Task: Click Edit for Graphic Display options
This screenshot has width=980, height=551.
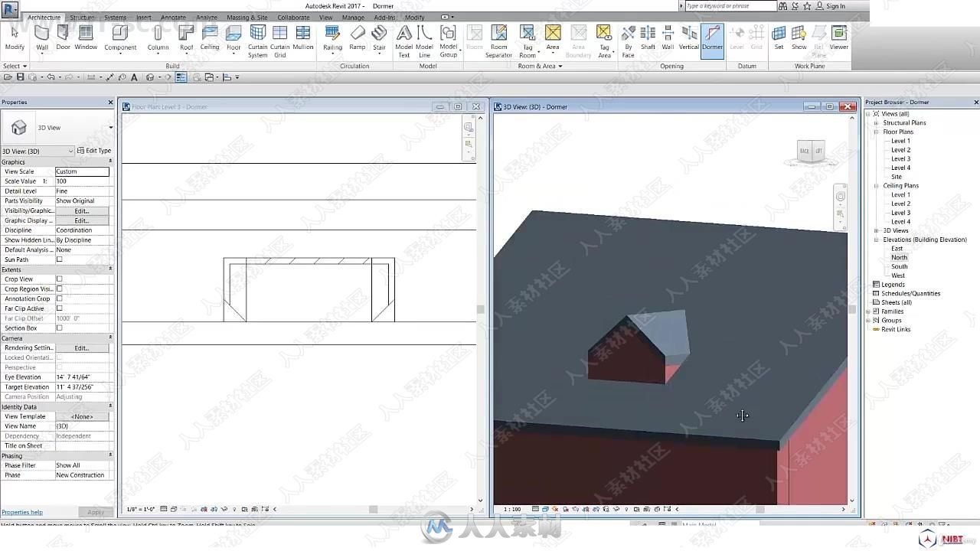Action: (82, 220)
